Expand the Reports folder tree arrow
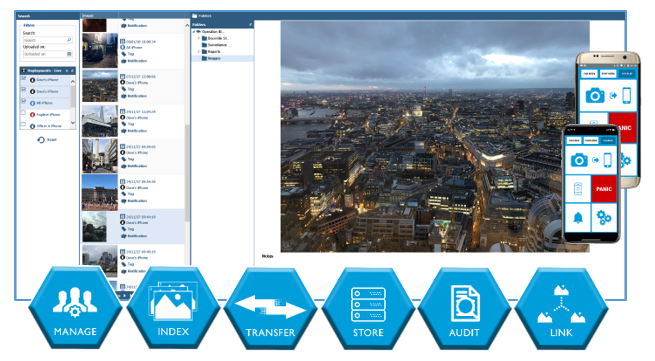Image resolution: width=655 pixels, height=361 pixels. click(x=198, y=52)
